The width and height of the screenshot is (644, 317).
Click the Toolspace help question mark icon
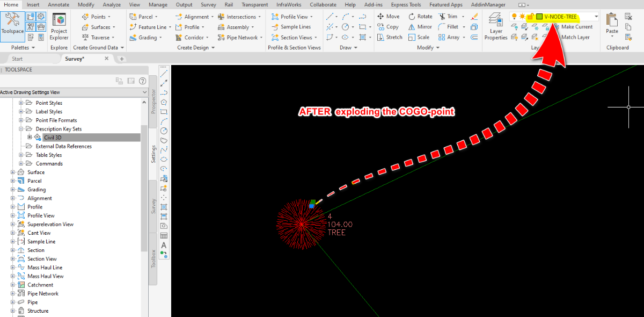coord(143,81)
